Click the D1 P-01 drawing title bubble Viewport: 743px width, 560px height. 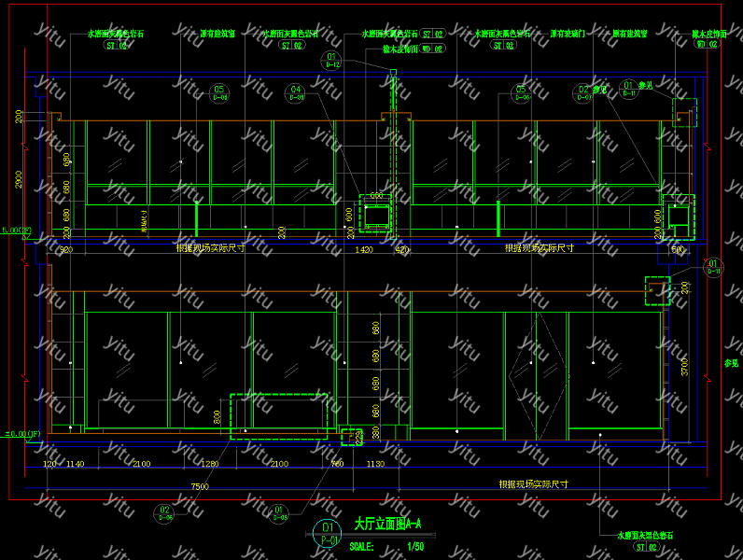click(x=328, y=532)
